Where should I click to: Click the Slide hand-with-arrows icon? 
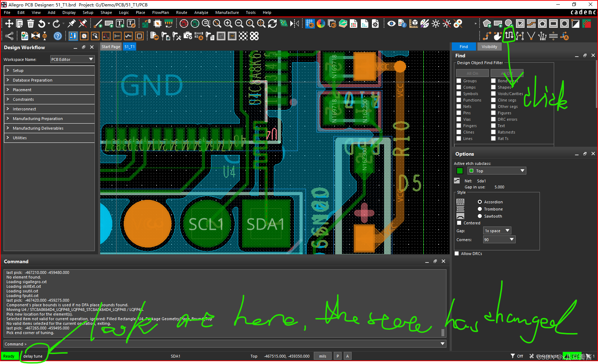[x=498, y=36]
